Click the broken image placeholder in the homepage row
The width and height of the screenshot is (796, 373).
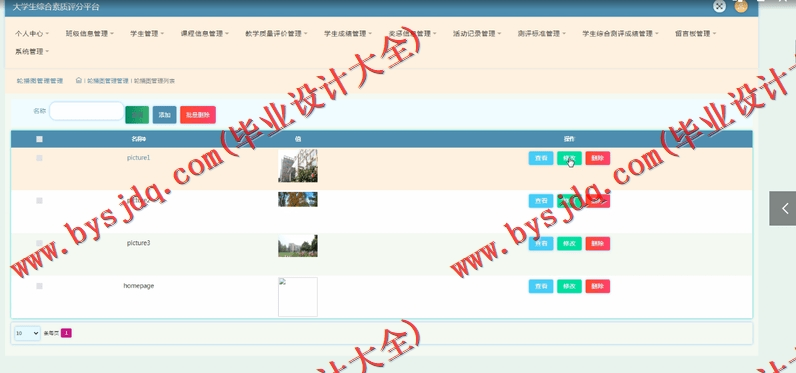coord(298,297)
